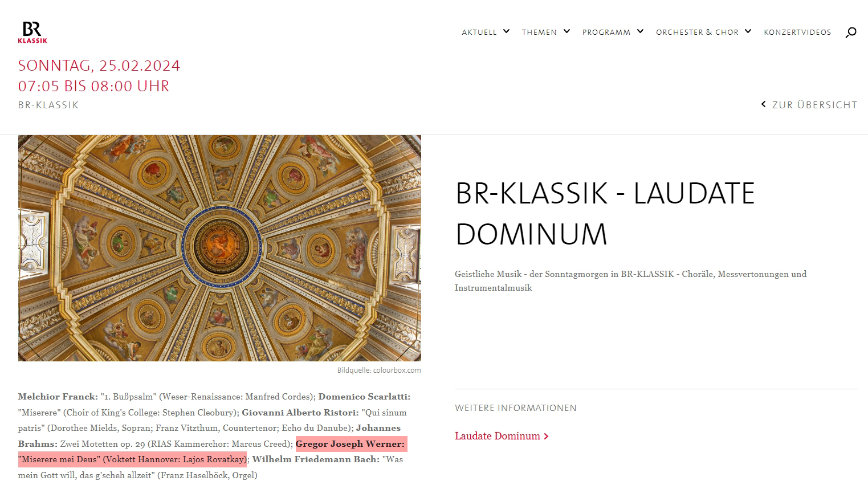Expand the chevron next to THEMEN
The width and height of the screenshot is (868, 501).
(x=567, y=31)
